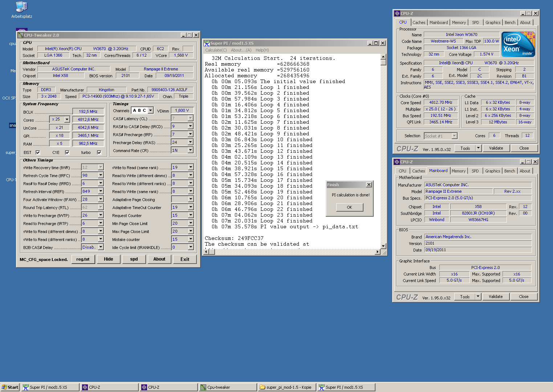Click OK in the Finish dialog

point(349,207)
